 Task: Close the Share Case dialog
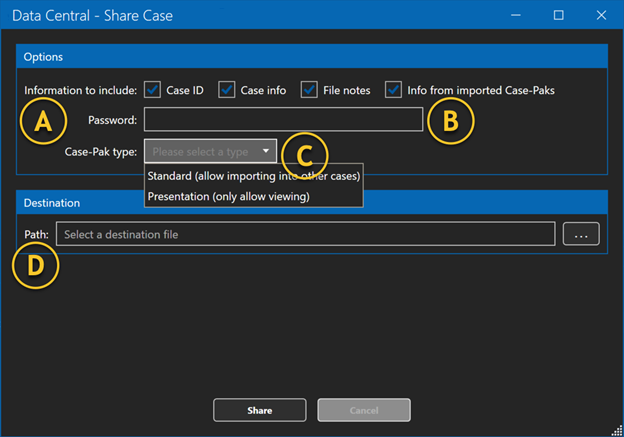coord(601,15)
